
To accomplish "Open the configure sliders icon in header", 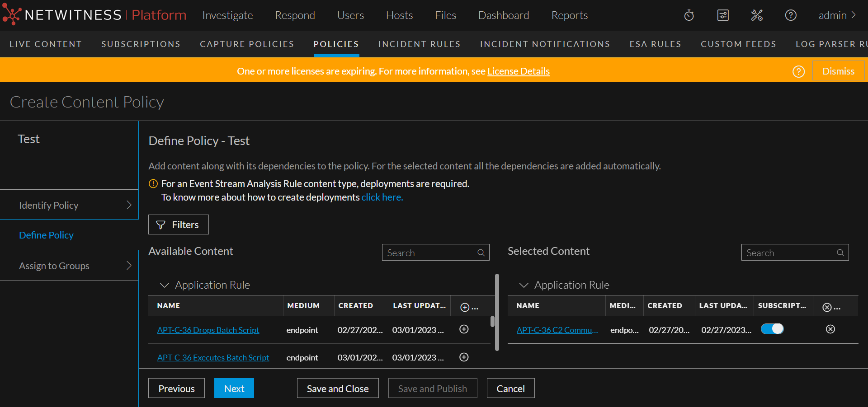I will pyautogui.click(x=723, y=15).
